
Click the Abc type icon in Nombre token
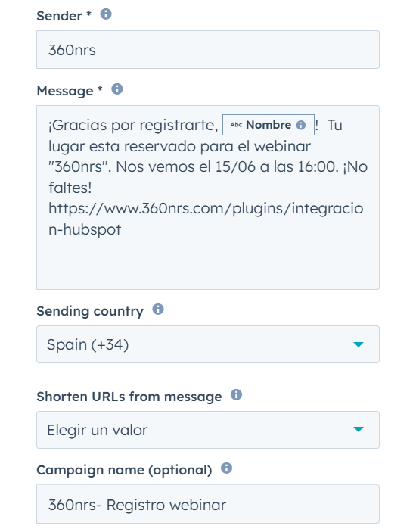(x=236, y=125)
